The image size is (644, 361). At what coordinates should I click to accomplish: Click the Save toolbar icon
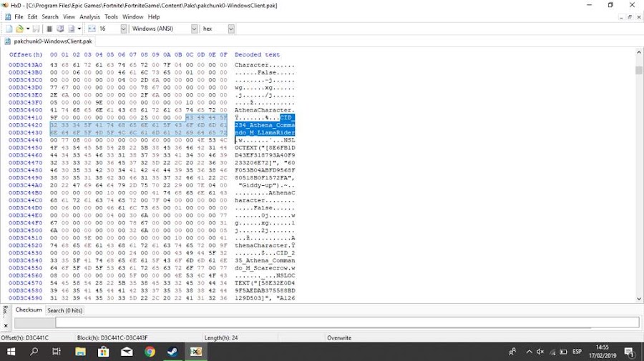point(36,29)
